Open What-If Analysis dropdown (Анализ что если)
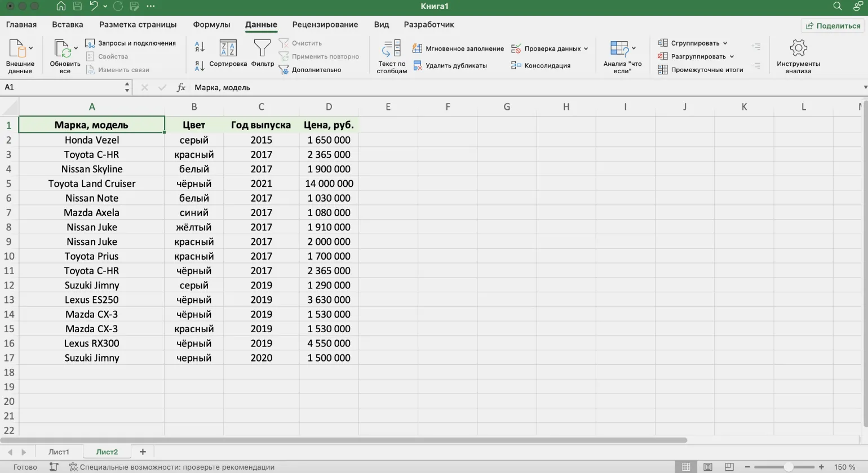The image size is (868, 473). tap(634, 48)
